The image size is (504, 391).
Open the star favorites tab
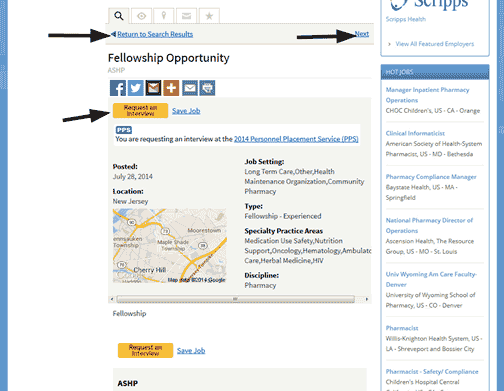209,16
